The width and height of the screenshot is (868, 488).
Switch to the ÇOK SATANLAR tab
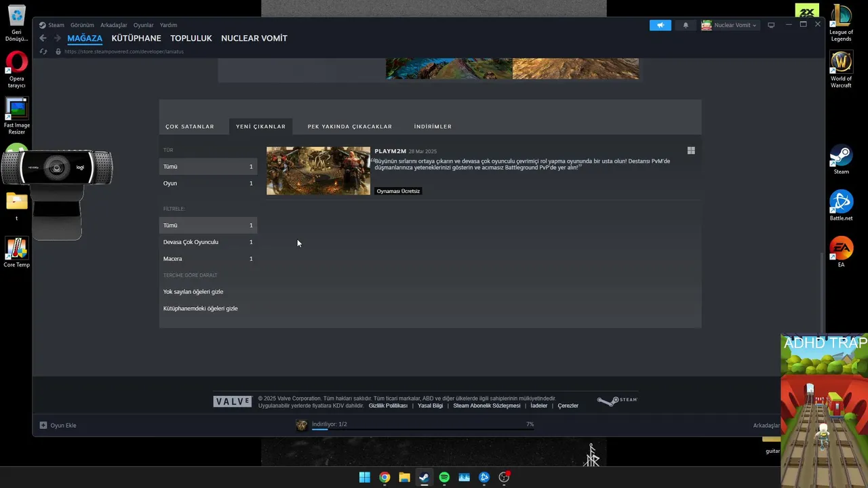190,126
